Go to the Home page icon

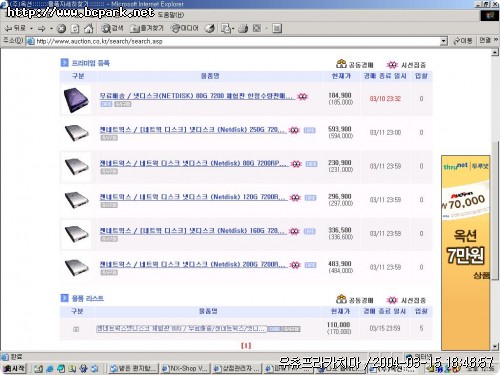(x=88, y=29)
